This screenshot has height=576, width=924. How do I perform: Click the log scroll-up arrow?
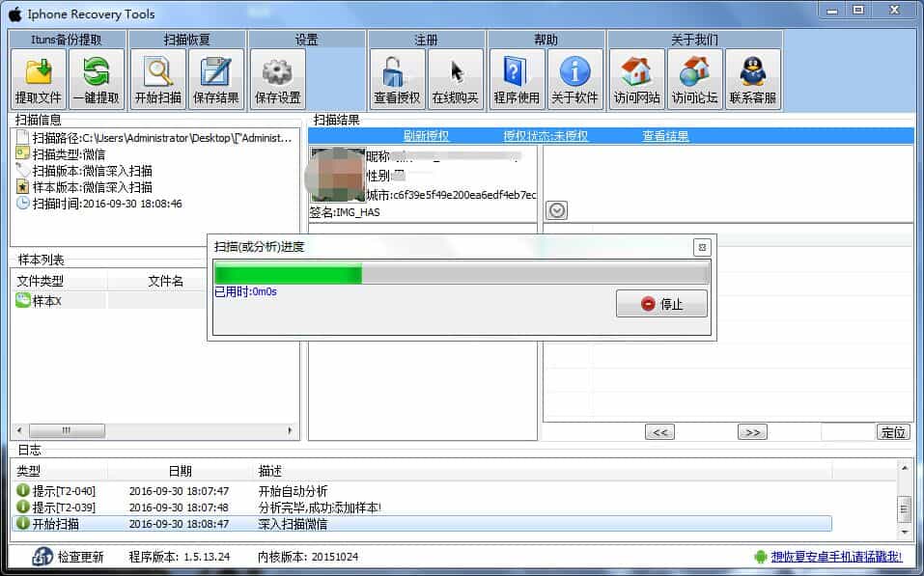tap(905, 468)
